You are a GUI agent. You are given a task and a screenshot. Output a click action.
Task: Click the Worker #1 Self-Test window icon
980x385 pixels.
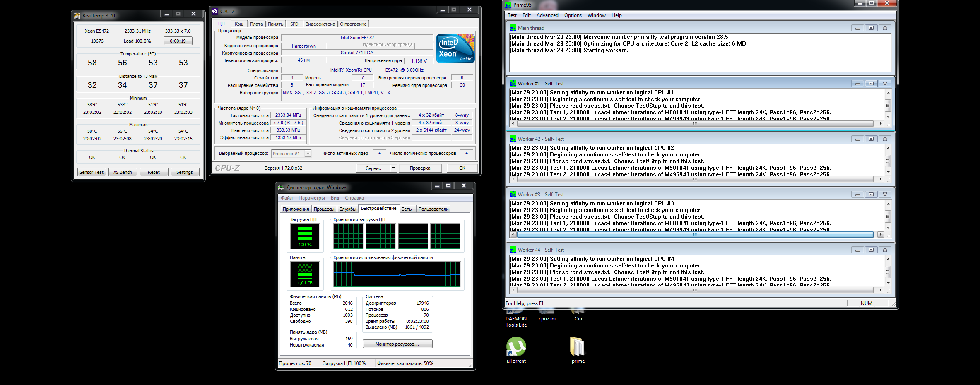[513, 84]
